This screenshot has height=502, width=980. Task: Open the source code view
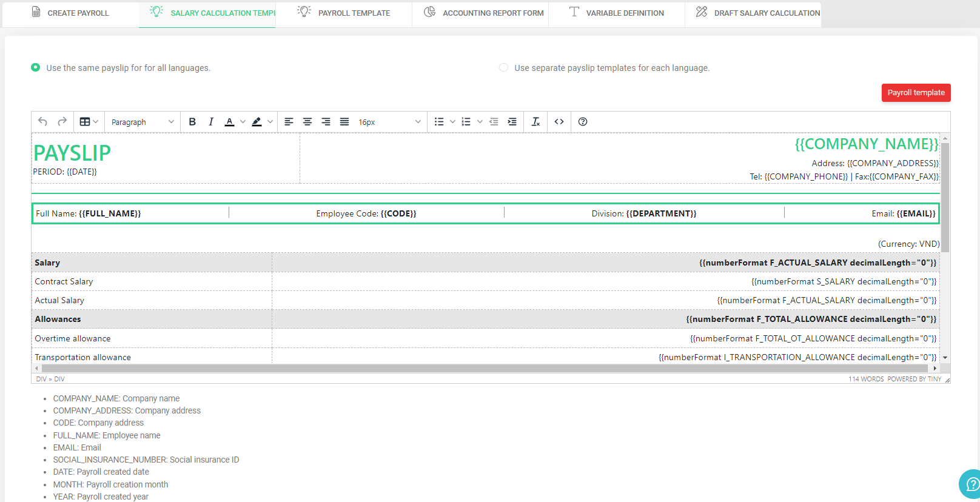click(x=559, y=122)
